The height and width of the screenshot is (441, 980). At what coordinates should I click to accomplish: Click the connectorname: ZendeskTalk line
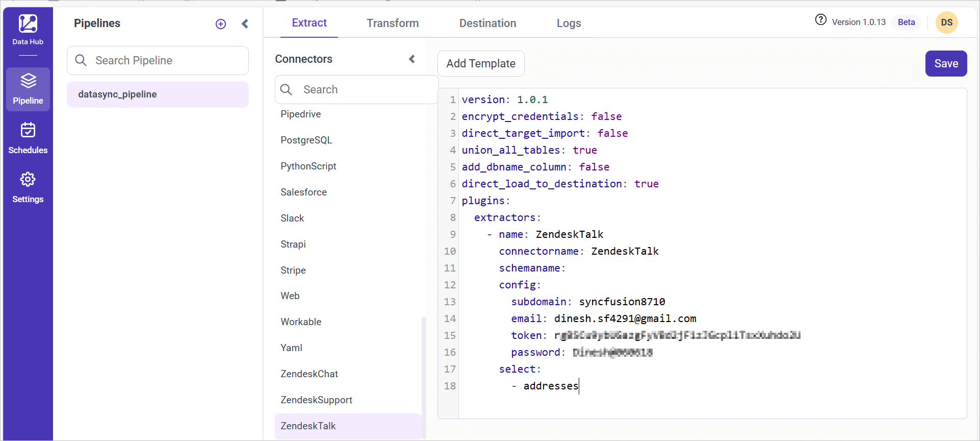coord(579,251)
